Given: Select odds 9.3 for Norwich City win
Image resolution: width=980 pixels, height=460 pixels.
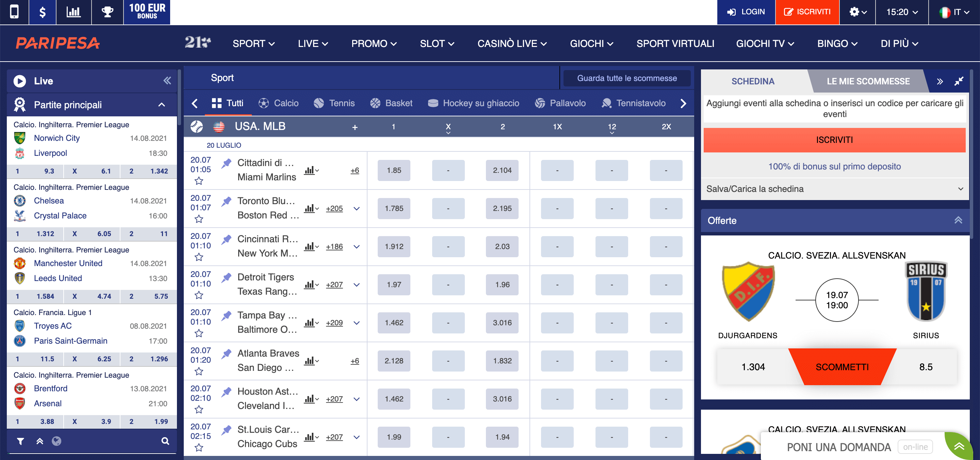Looking at the screenshot, I should pos(35,171).
